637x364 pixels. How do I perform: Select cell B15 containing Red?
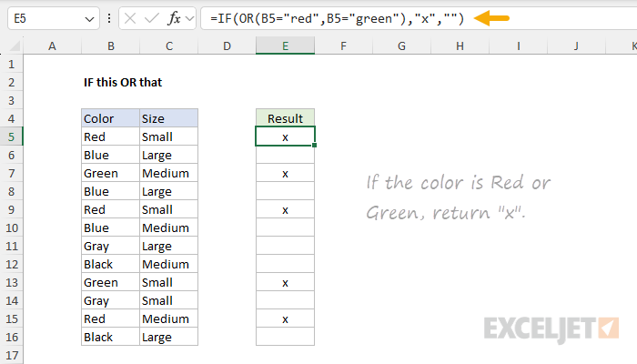coord(110,318)
